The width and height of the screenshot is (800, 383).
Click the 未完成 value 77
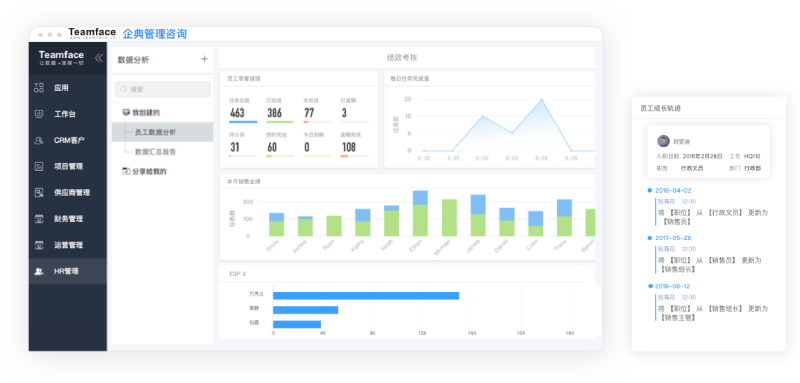(x=309, y=113)
